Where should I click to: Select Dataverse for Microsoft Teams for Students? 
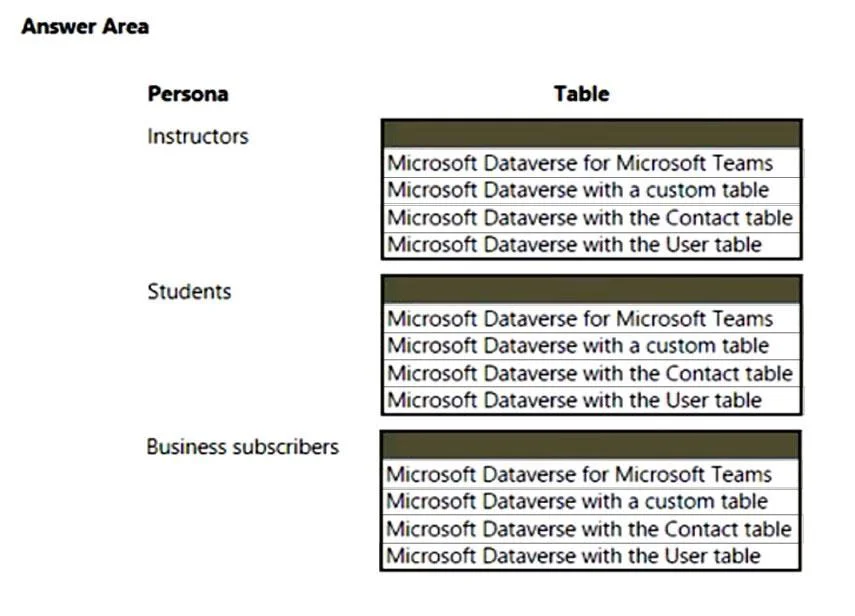pos(592,318)
